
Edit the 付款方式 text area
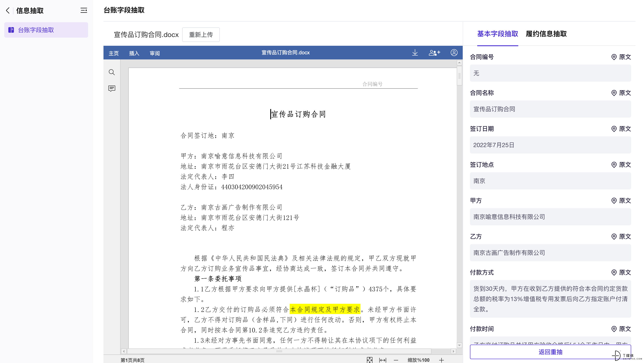click(550, 299)
